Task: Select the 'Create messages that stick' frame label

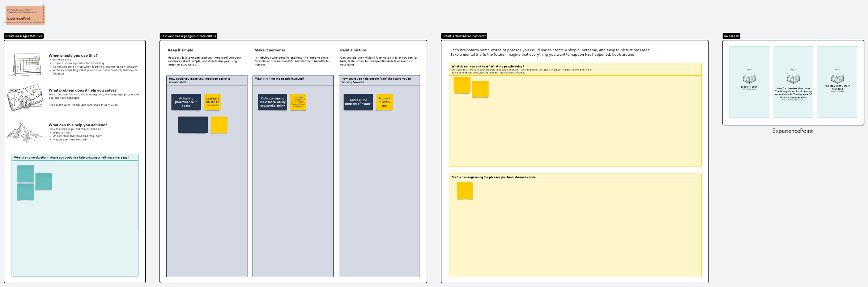Action: click(24, 36)
